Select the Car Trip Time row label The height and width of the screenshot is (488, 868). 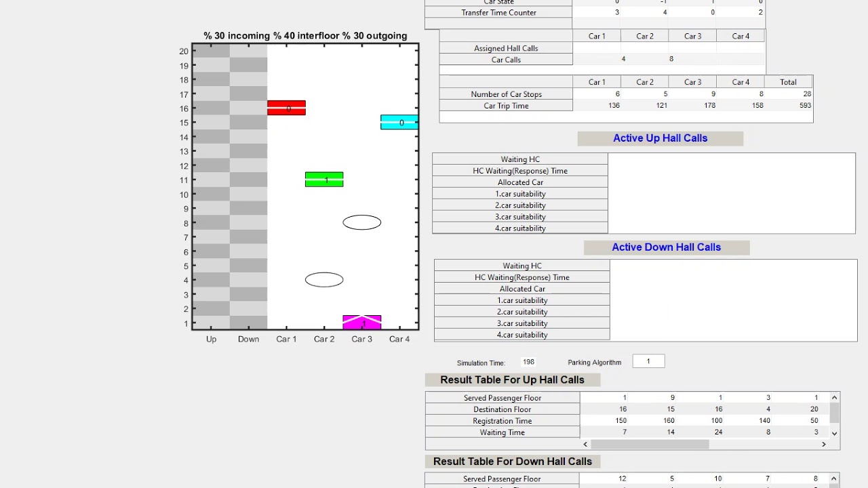(x=506, y=106)
